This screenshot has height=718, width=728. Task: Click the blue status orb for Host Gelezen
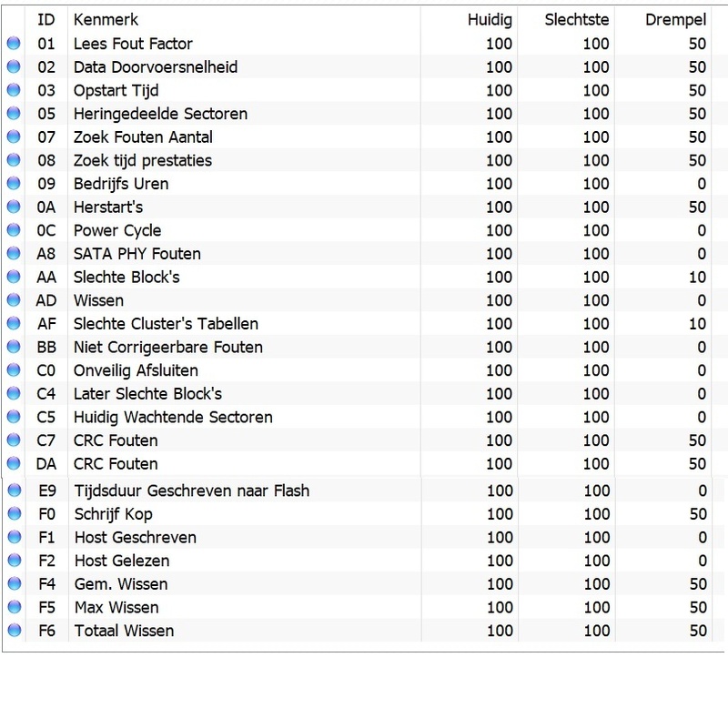point(15,560)
